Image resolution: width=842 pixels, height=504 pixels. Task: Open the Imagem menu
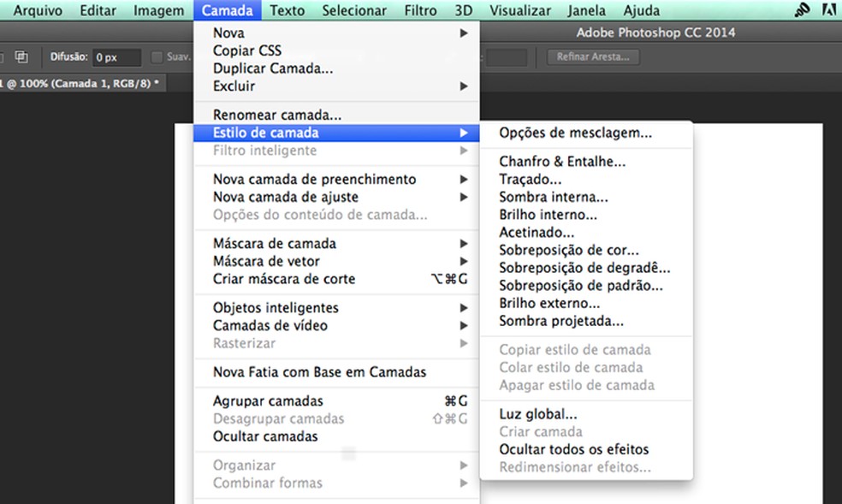click(159, 10)
